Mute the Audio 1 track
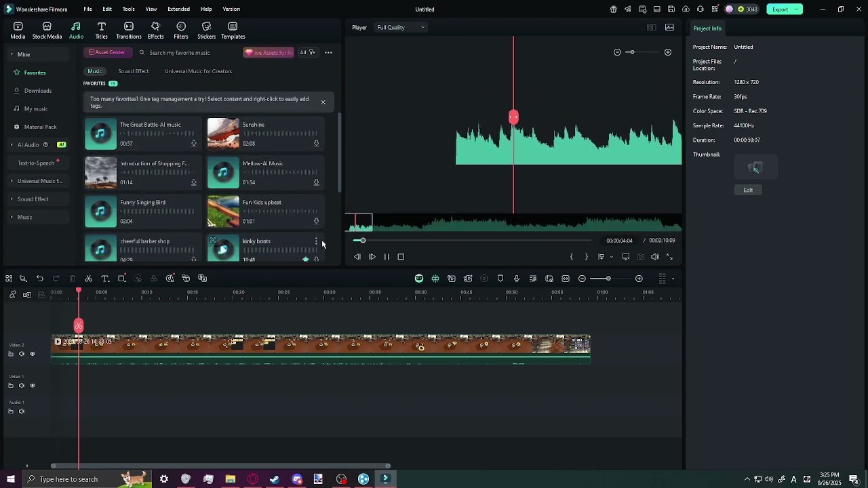Screen dimensions: 868x488 tap(21, 411)
